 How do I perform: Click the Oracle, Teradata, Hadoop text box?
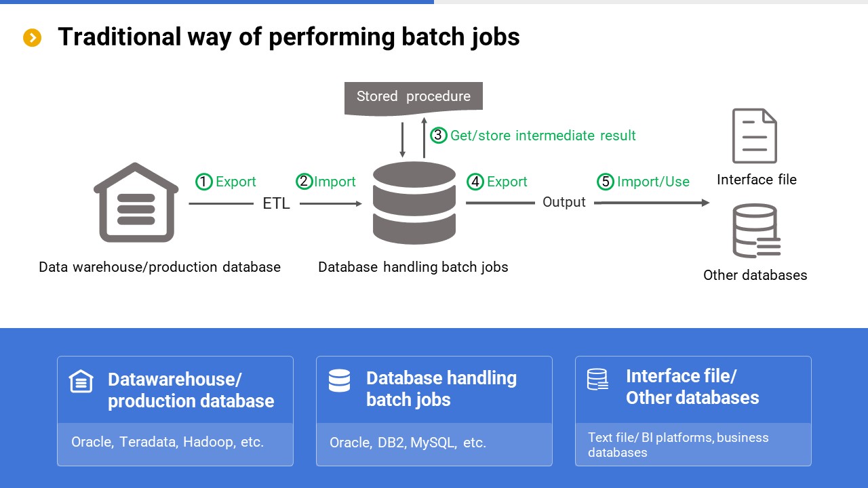coord(167,442)
